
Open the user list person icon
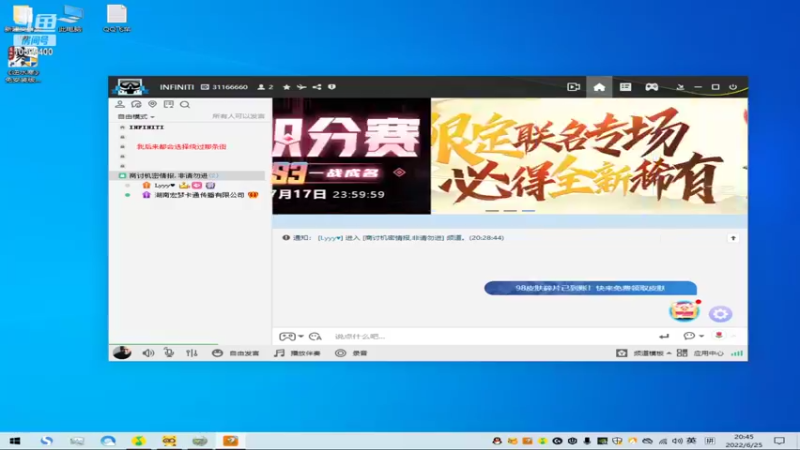point(120,104)
